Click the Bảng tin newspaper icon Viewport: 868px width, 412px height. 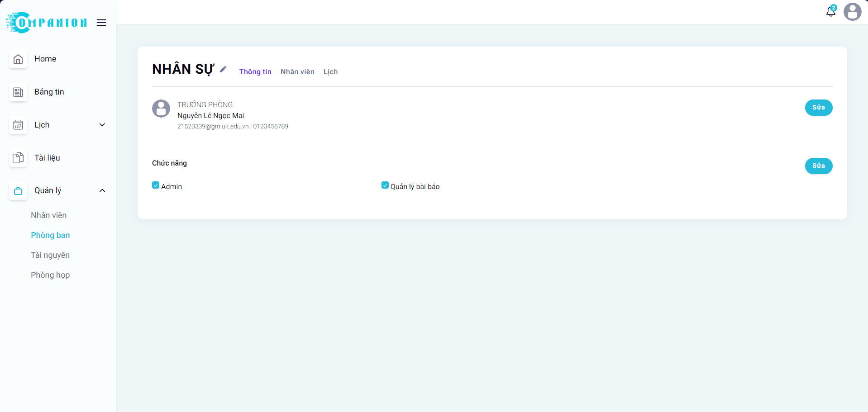pyautogui.click(x=18, y=92)
